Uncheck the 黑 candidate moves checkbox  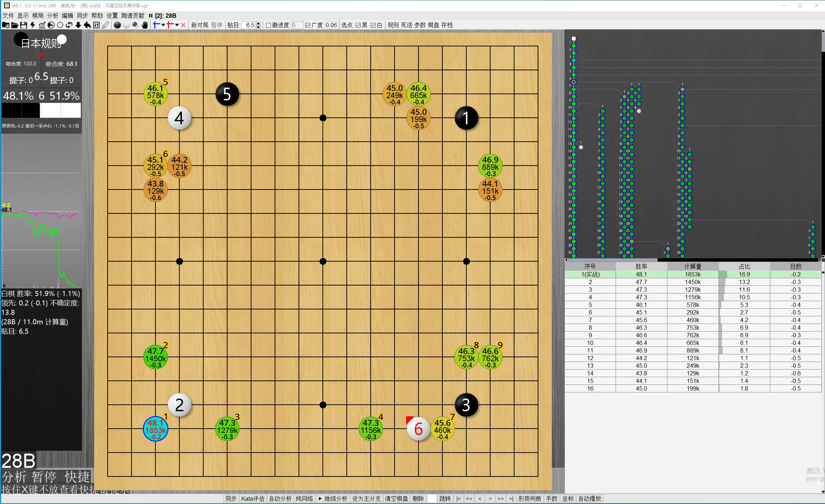(x=358, y=25)
